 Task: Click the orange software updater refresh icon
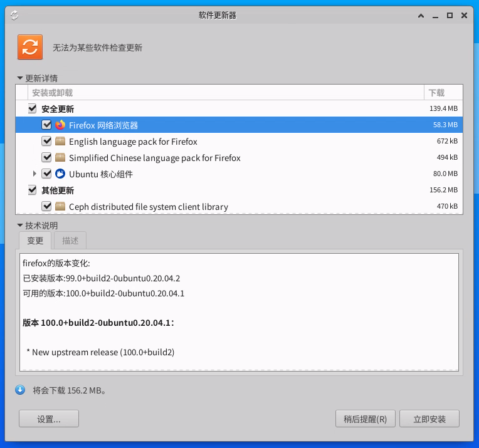[x=30, y=47]
